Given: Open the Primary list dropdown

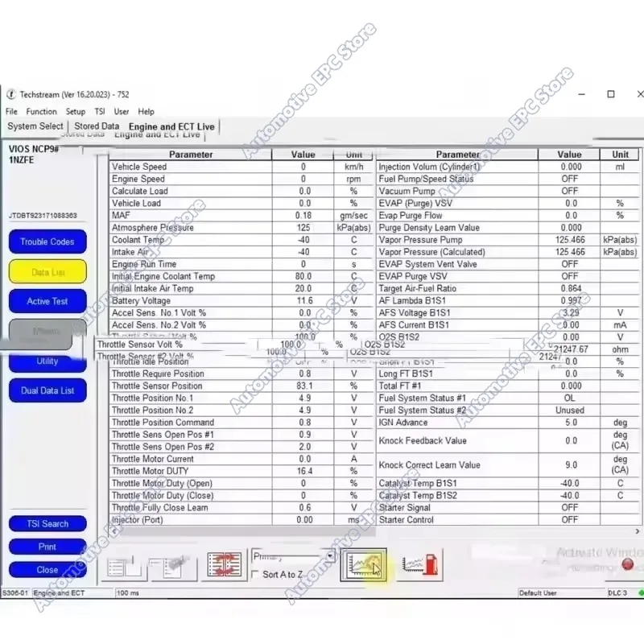Looking at the screenshot, I should point(330,556).
